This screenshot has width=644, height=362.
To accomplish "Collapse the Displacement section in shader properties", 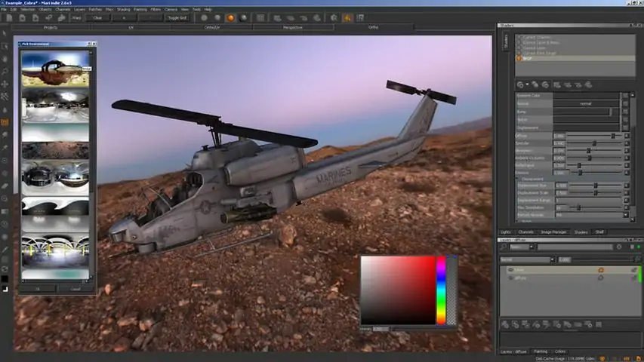I will (518, 179).
